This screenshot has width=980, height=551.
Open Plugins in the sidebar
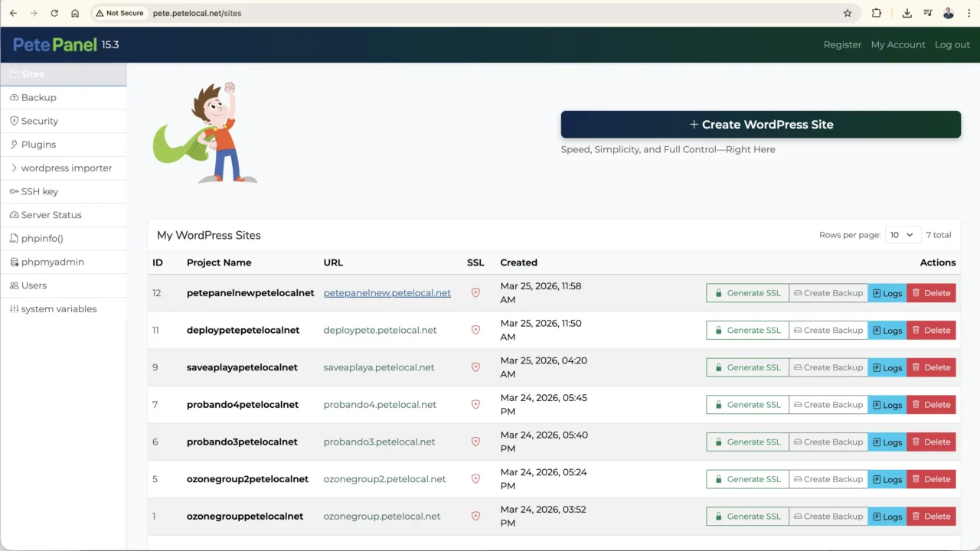(x=63, y=144)
